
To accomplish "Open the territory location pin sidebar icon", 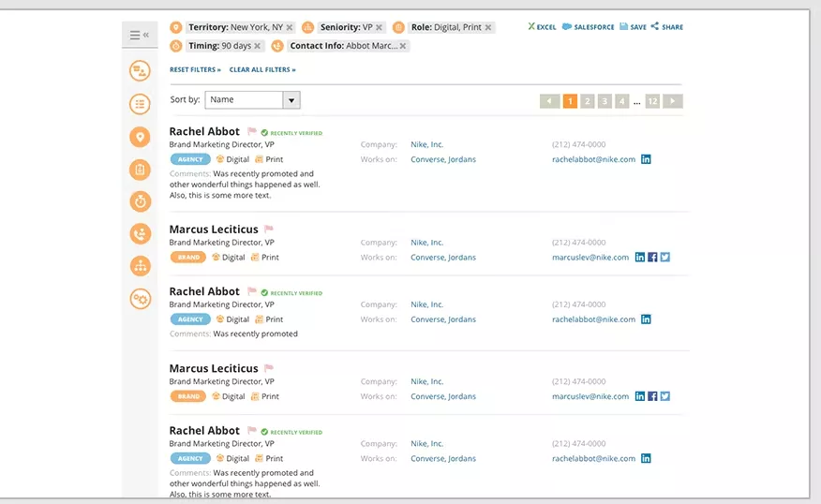I will (x=140, y=137).
